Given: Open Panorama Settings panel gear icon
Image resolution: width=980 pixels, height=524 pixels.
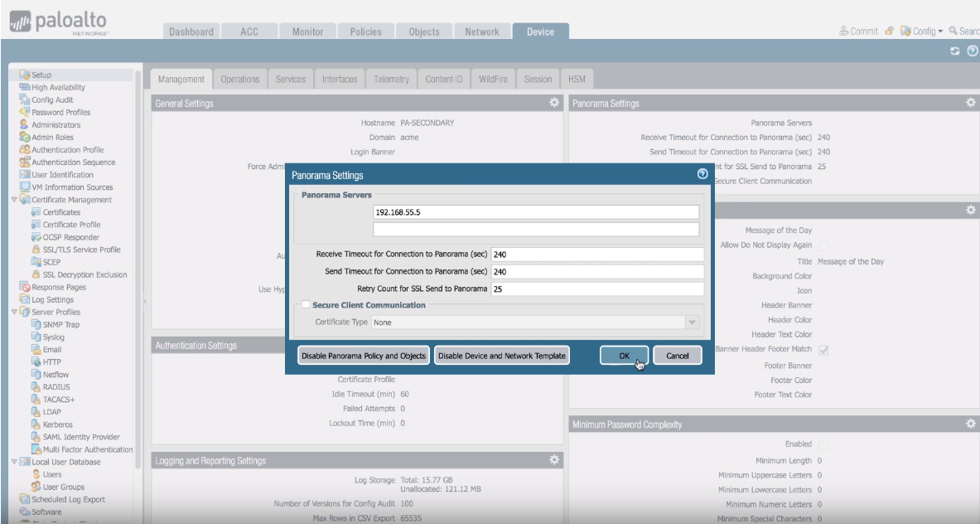Looking at the screenshot, I should pyautogui.click(x=971, y=103).
